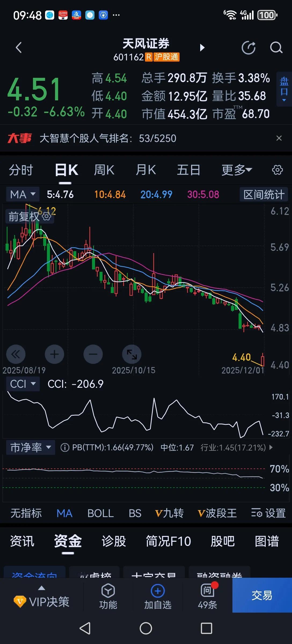292x644 pixels.
Task: Tap the CCI: -206.9 readout
Action: pos(75,384)
